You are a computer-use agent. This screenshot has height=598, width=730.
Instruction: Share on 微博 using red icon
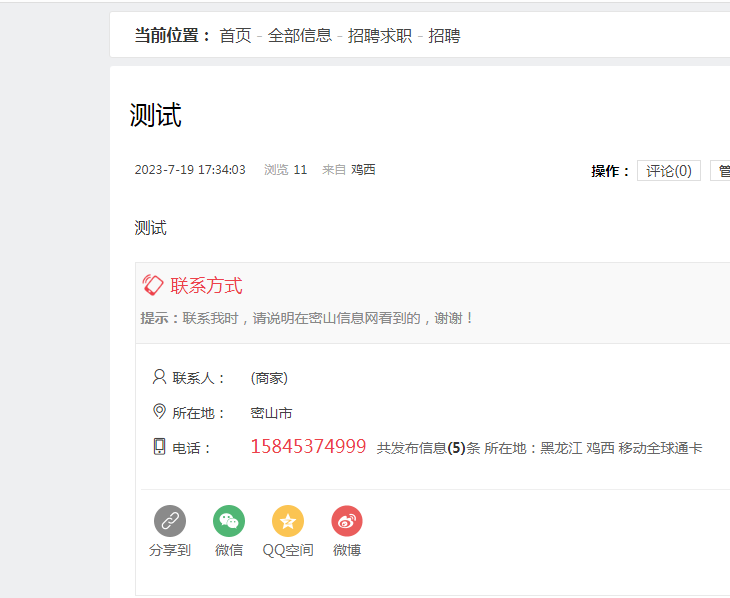(347, 521)
